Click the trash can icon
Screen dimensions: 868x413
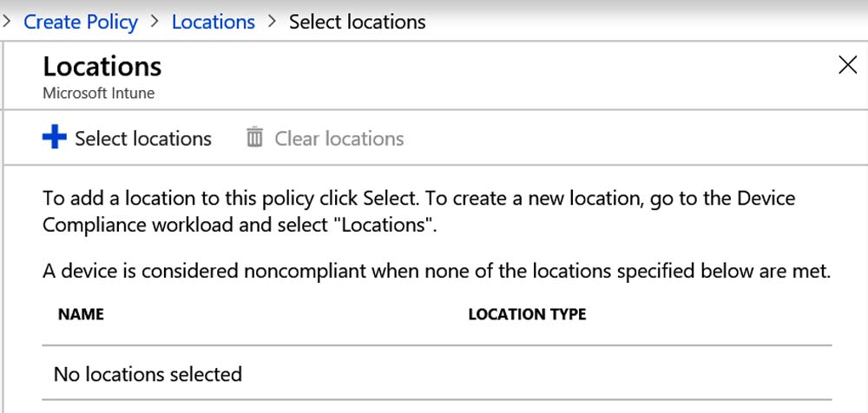pyautogui.click(x=254, y=137)
